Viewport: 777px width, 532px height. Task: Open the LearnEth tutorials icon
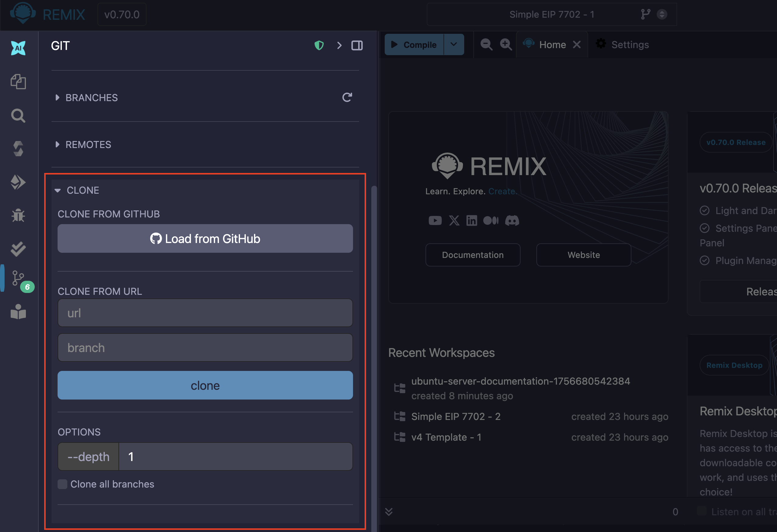(18, 312)
